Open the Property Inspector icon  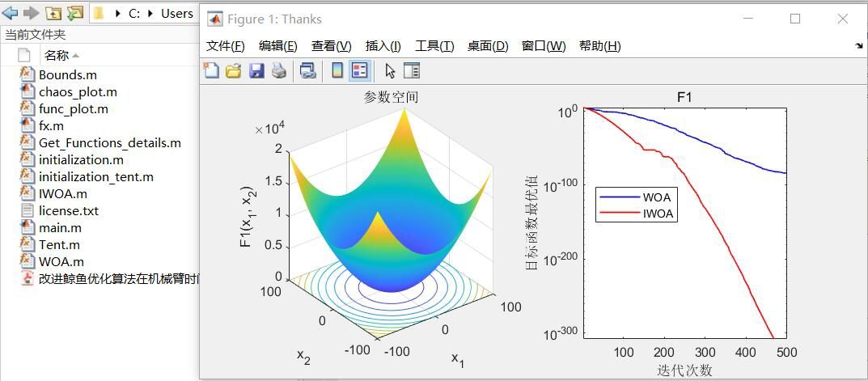pos(412,70)
